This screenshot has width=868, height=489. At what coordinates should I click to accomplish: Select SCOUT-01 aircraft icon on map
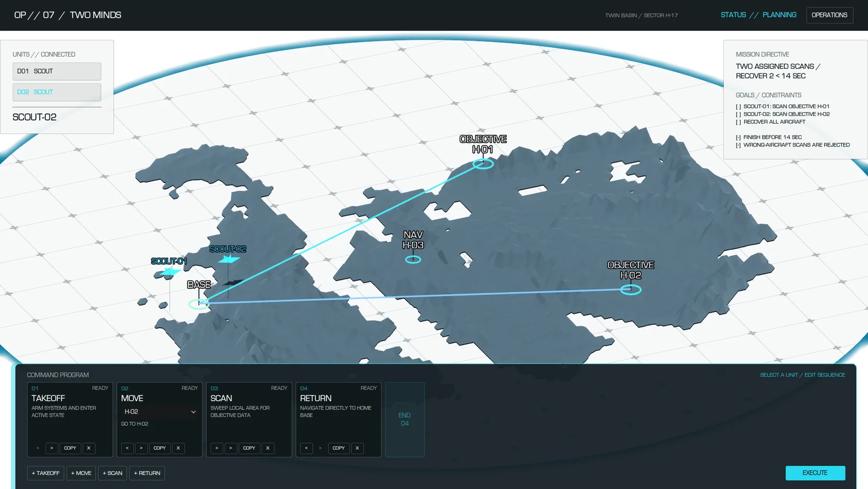point(170,272)
